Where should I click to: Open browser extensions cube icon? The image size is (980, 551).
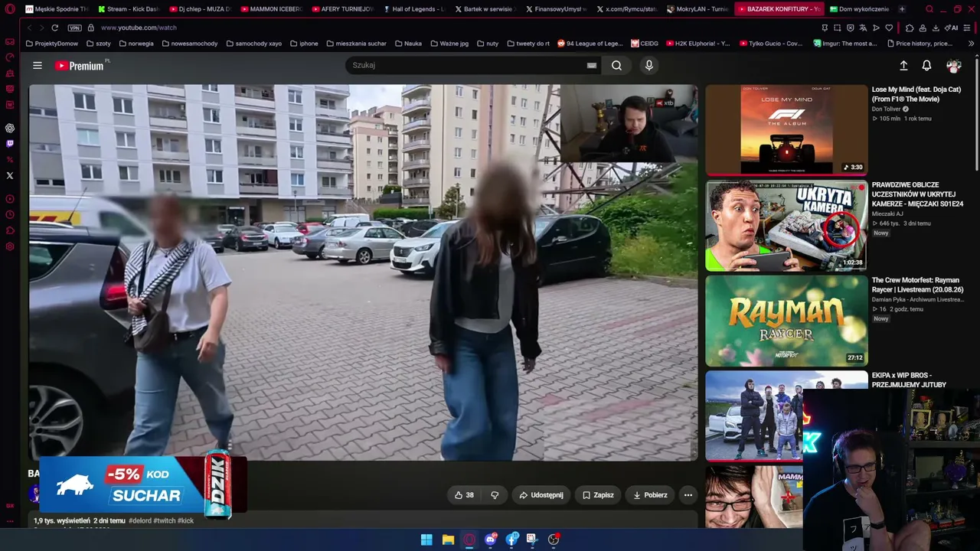click(910, 28)
